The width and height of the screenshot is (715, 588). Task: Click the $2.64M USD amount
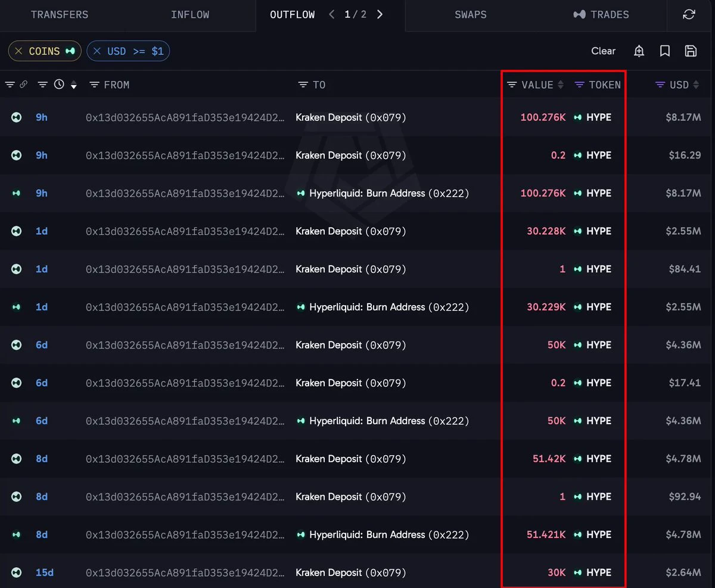click(683, 573)
